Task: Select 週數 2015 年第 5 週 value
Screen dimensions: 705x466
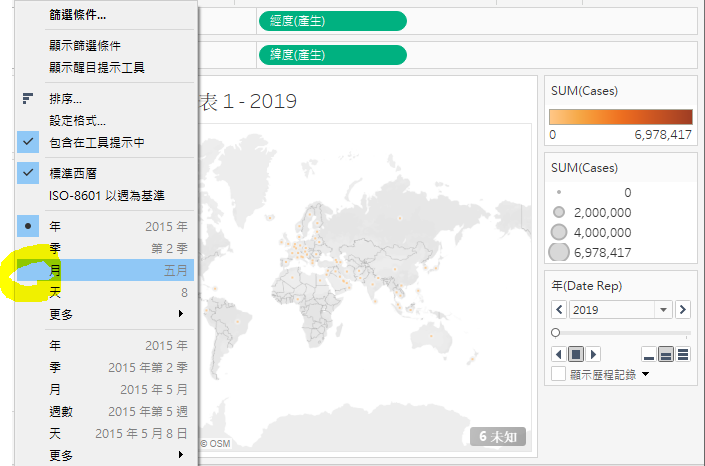Action: pyautogui.click(x=106, y=412)
